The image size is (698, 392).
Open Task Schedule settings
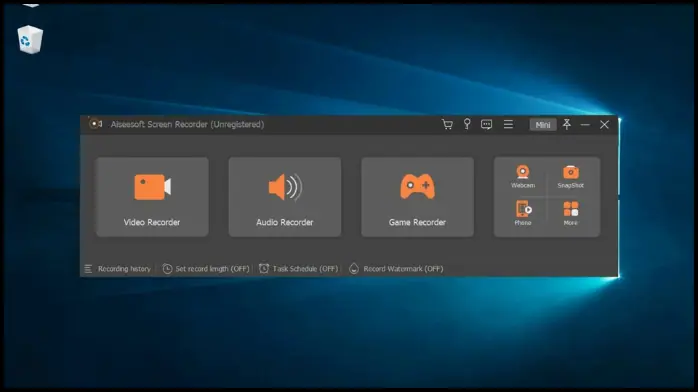point(299,269)
